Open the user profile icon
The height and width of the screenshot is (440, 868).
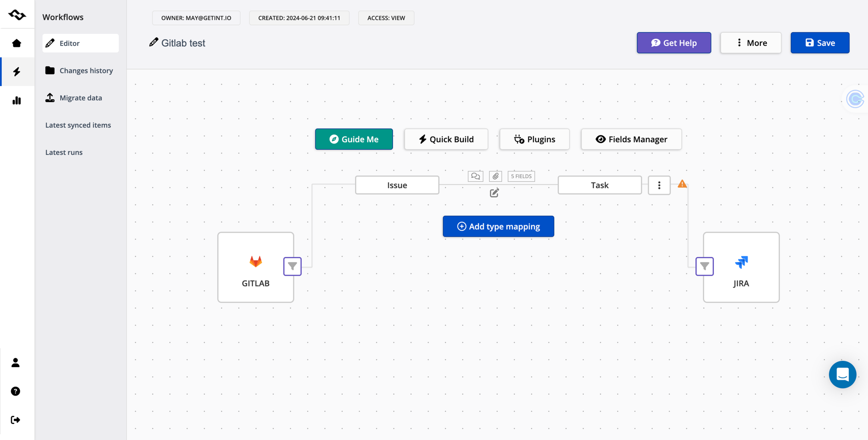click(x=16, y=363)
